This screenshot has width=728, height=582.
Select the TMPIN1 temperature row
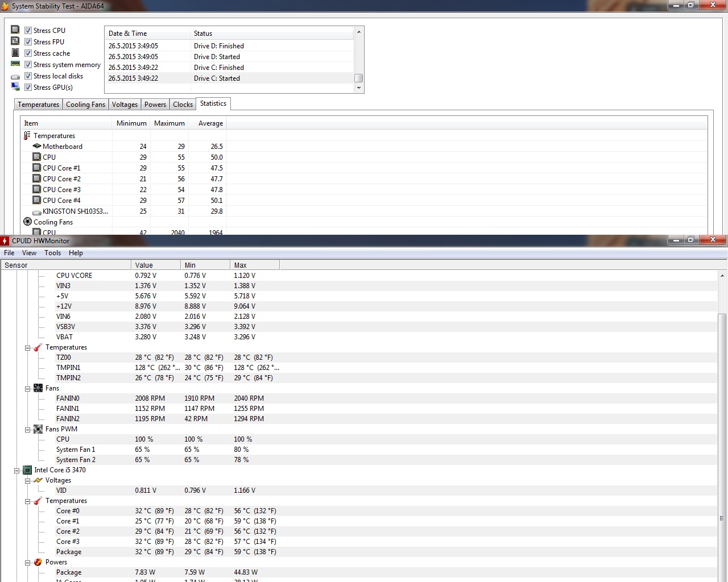[359, 368]
